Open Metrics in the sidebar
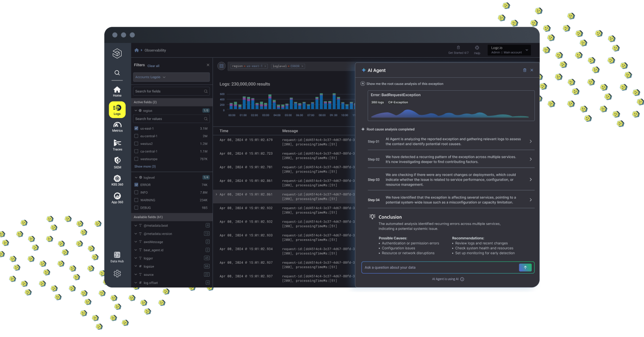This screenshot has height=337, width=644. coord(117,127)
